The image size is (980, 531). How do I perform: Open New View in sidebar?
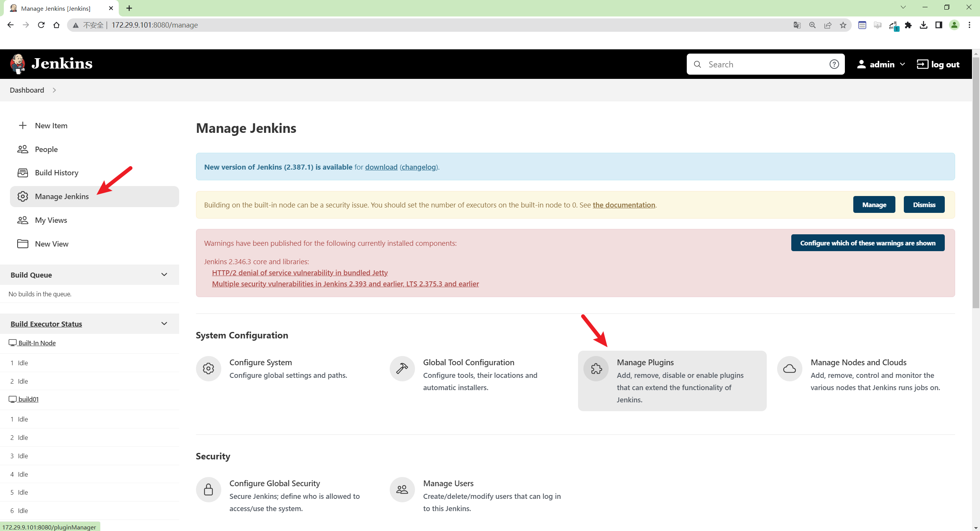(95, 244)
